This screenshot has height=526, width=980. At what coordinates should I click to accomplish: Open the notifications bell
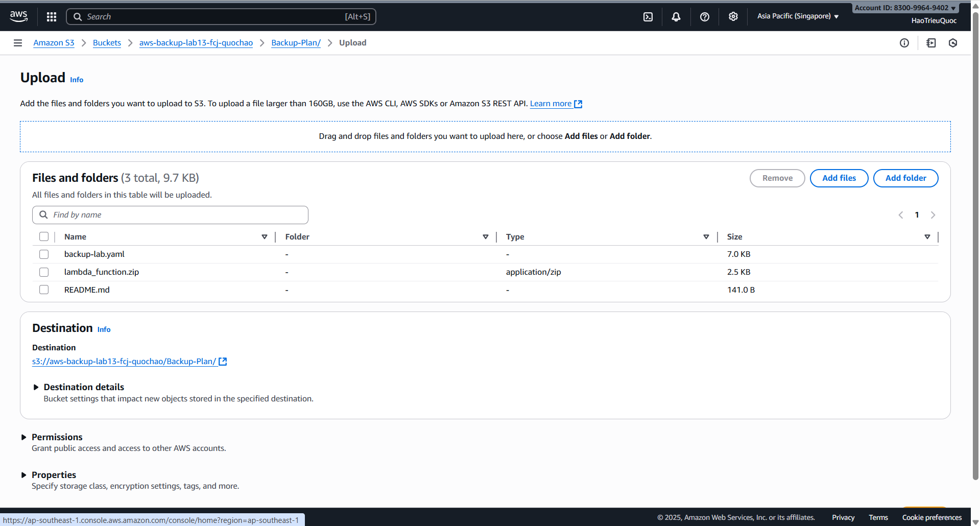click(676, 17)
